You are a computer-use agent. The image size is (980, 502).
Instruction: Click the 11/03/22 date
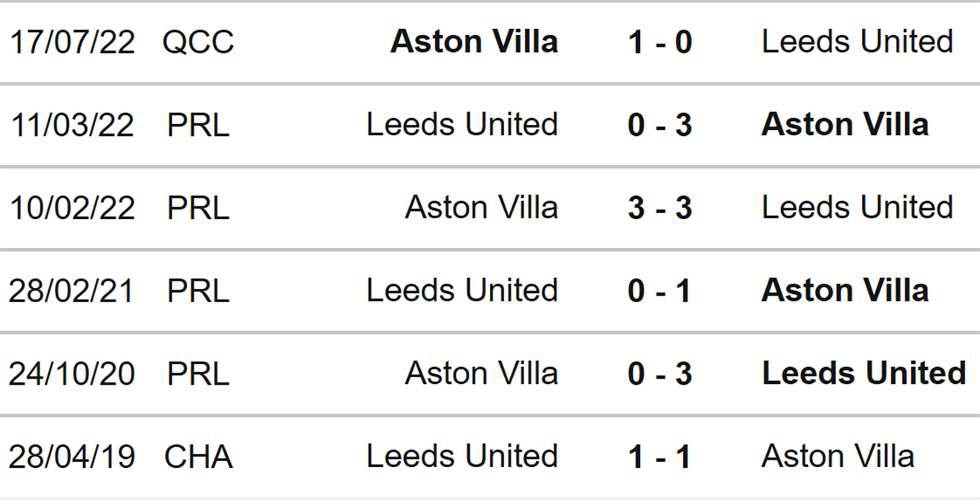pyautogui.click(x=72, y=125)
